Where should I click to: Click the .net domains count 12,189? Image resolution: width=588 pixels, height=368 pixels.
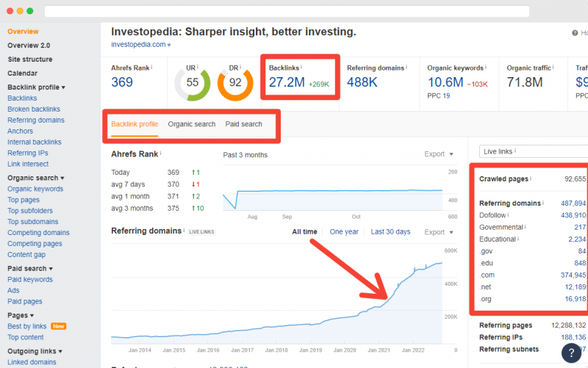pos(576,287)
